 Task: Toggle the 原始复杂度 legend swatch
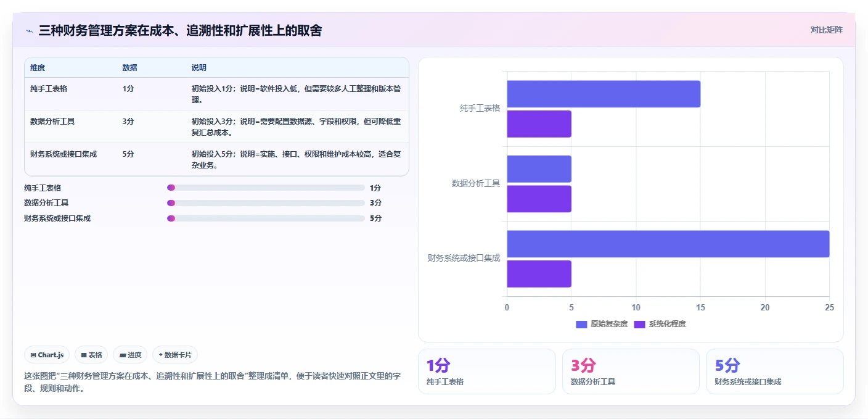tap(581, 324)
